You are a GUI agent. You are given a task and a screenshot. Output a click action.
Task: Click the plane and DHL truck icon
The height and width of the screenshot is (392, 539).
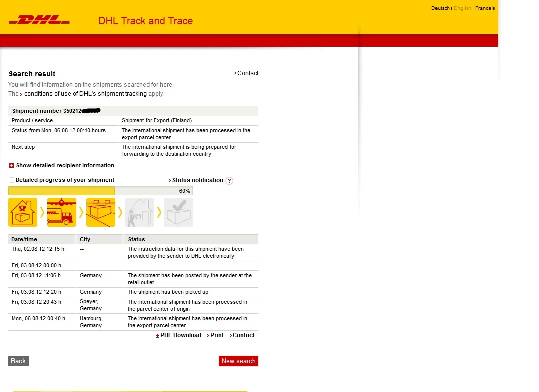[62, 212]
